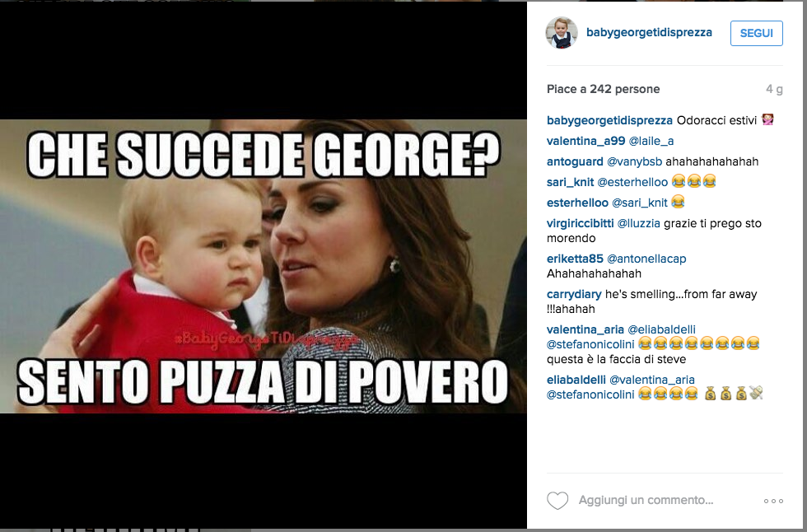Open virgiriccibitti's profile
This screenshot has height=532, width=807.
pyautogui.click(x=580, y=223)
